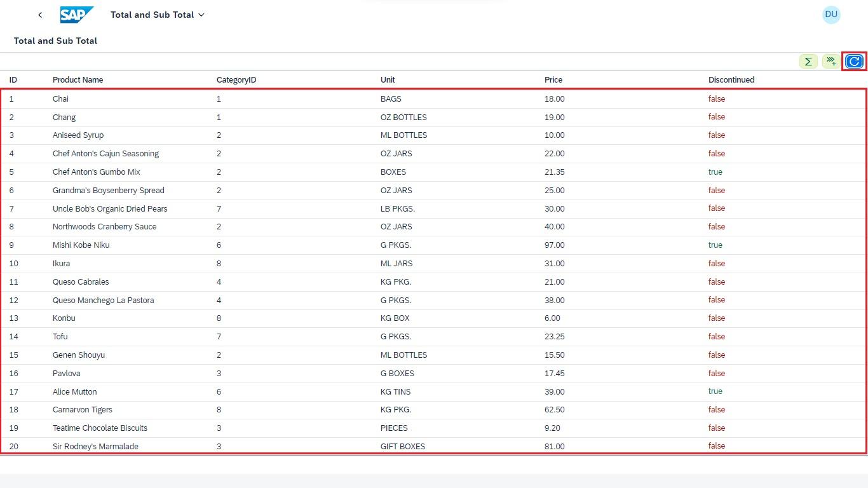
Task: Click the blue refresh icon
Action: [854, 62]
